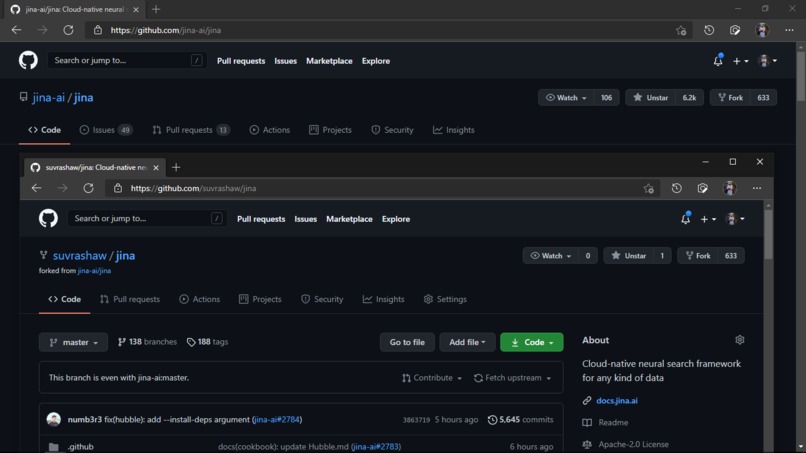806x453 pixels.
Task: Open the master branch selector dropdown
Action: 74,342
